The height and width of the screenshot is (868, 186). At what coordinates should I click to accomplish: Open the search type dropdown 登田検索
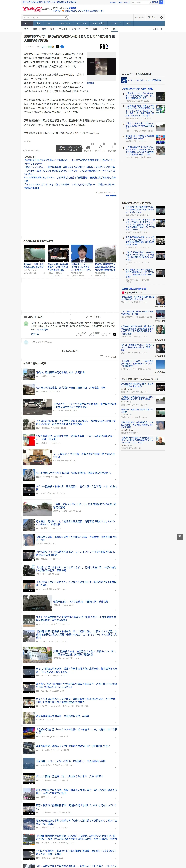click(x=154, y=2)
